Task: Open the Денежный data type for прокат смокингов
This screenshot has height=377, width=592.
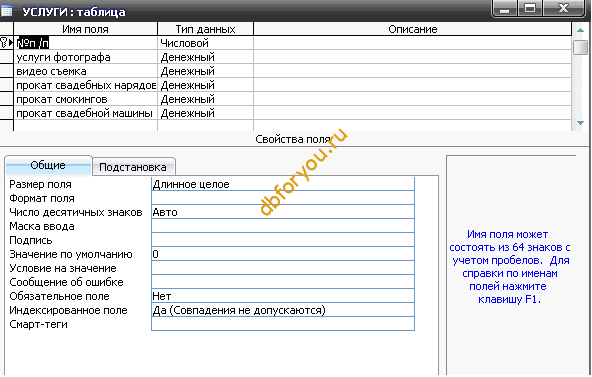Action: click(x=205, y=99)
